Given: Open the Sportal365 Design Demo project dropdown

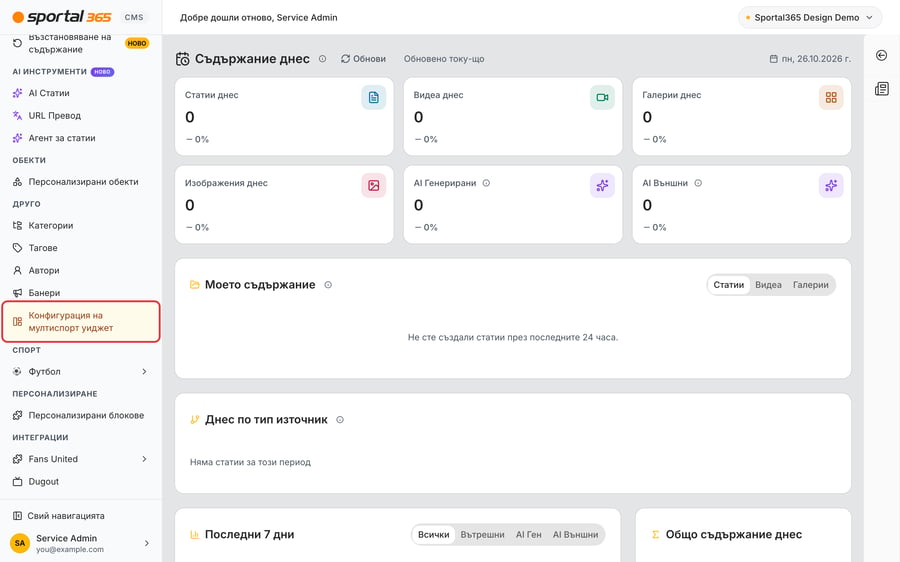Looking at the screenshot, I should point(810,17).
